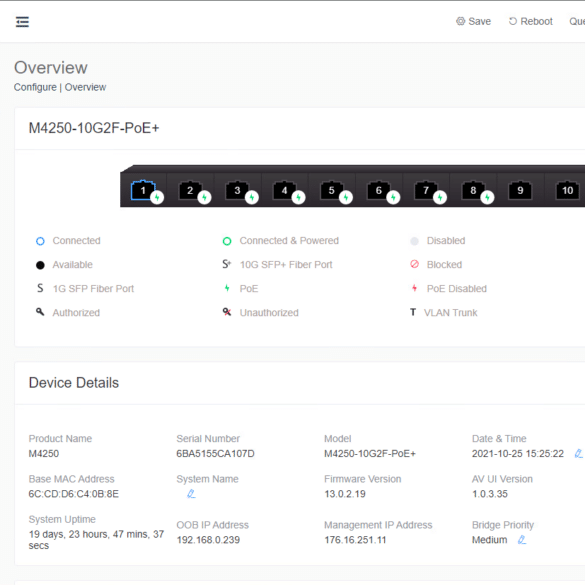Click the Authorized key legend icon
Image resolution: width=585 pixels, height=585 pixels.
click(40, 312)
